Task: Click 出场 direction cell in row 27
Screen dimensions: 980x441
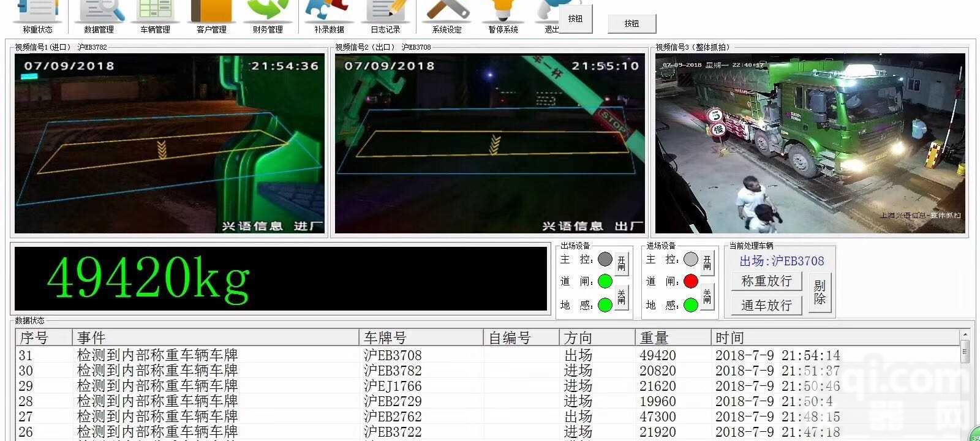Action: [578, 417]
